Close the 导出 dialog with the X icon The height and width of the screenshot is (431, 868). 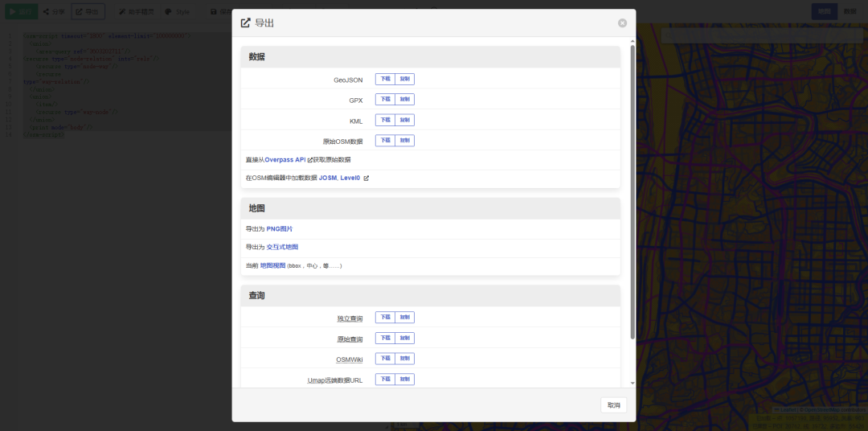622,23
